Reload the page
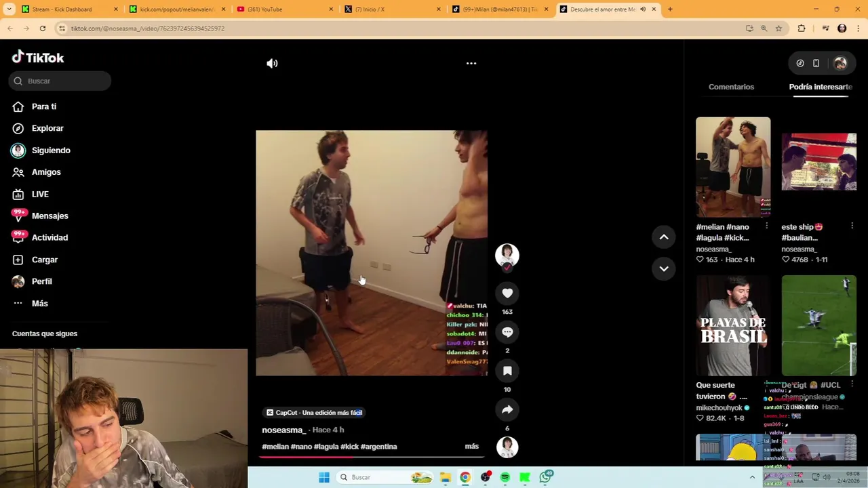The image size is (868, 488). (x=43, y=28)
